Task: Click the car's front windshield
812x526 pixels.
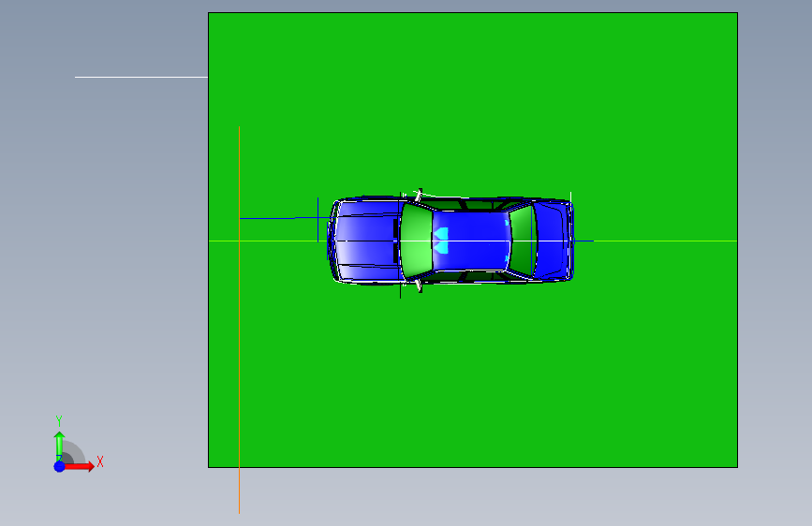Action: pyautogui.click(x=417, y=241)
